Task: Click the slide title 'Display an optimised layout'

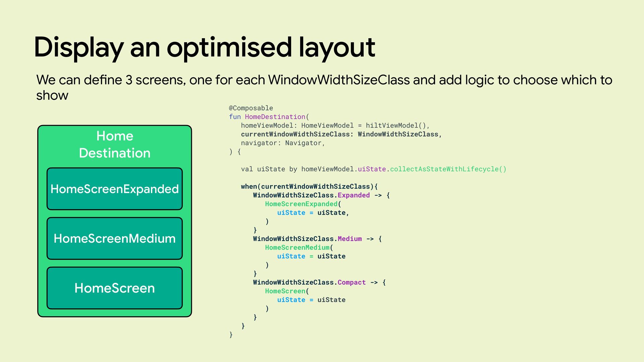Action: click(204, 47)
